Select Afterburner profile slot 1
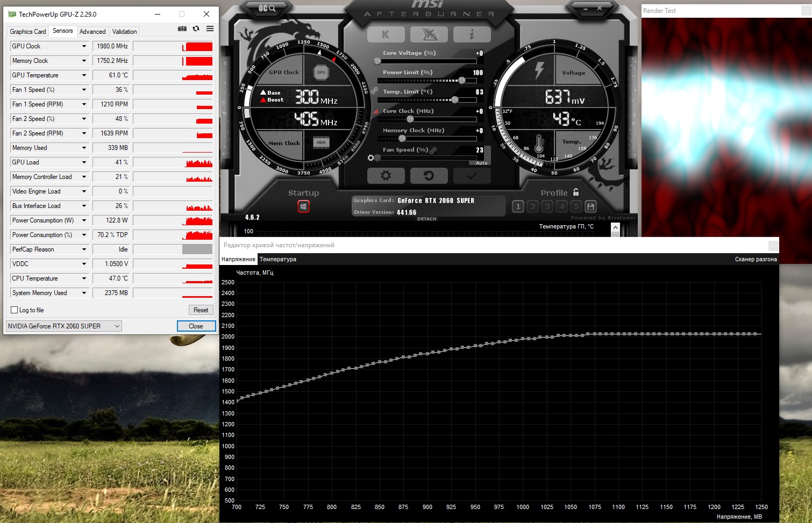 518,206
